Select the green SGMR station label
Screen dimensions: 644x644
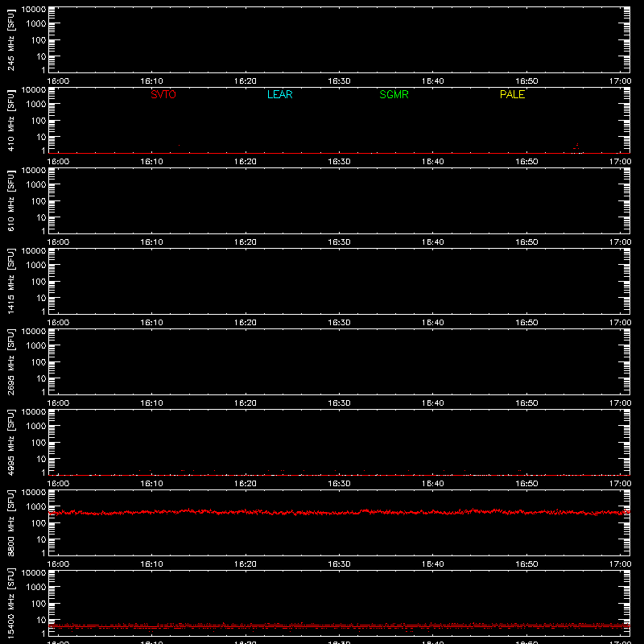394,94
